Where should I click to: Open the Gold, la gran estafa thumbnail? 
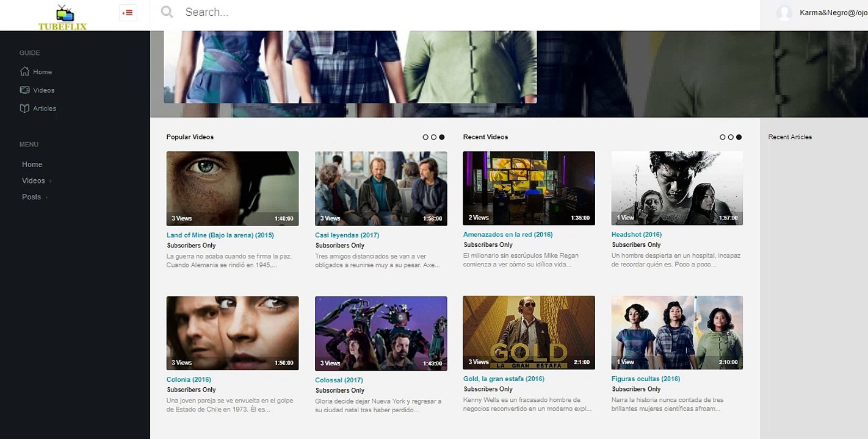(x=529, y=332)
